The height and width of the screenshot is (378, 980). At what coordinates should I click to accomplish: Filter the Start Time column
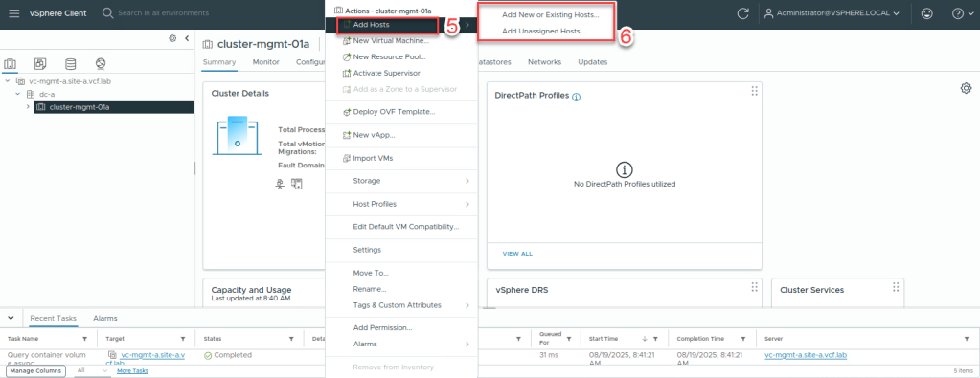click(655, 339)
